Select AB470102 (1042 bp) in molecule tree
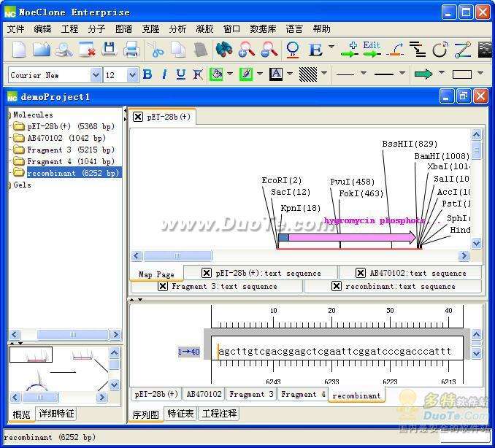Image resolution: width=495 pixels, height=448 pixels. click(66, 138)
